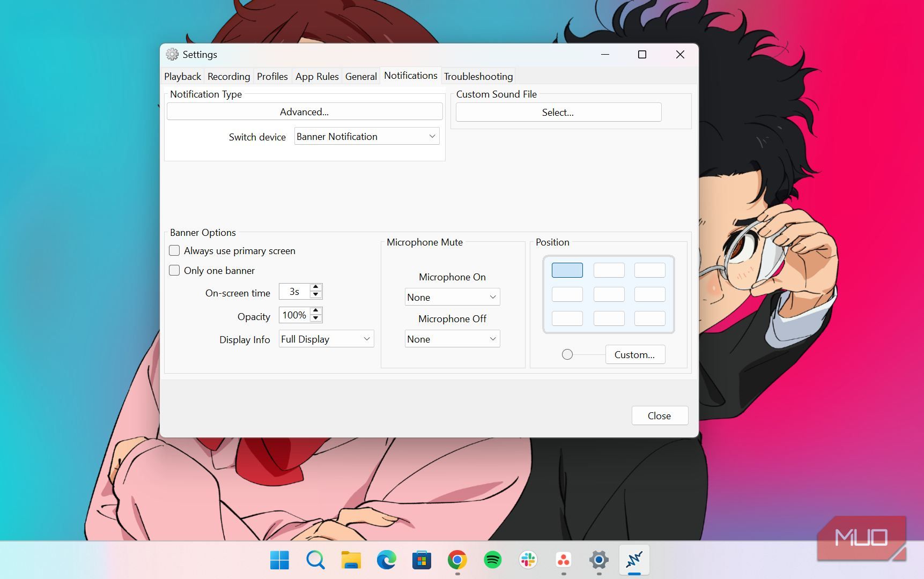The image size is (924, 579).
Task: Select the center banner position
Action: [x=609, y=294]
